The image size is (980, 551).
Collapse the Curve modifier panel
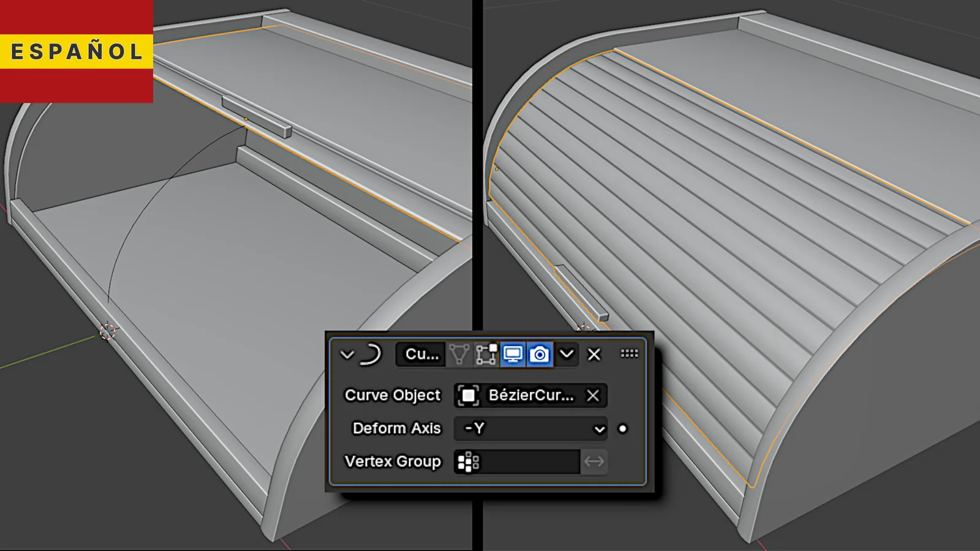point(347,354)
